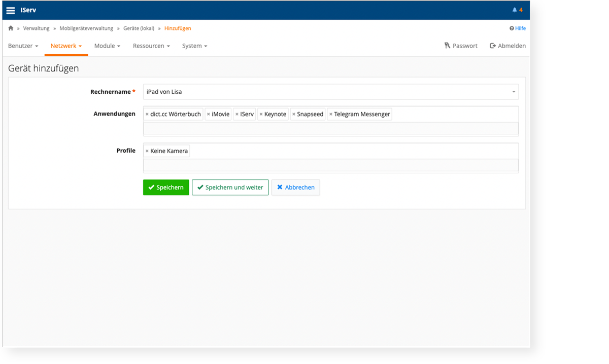The height and width of the screenshot is (364, 609).
Task: Click the Anwendungen search input field
Action: (331, 128)
